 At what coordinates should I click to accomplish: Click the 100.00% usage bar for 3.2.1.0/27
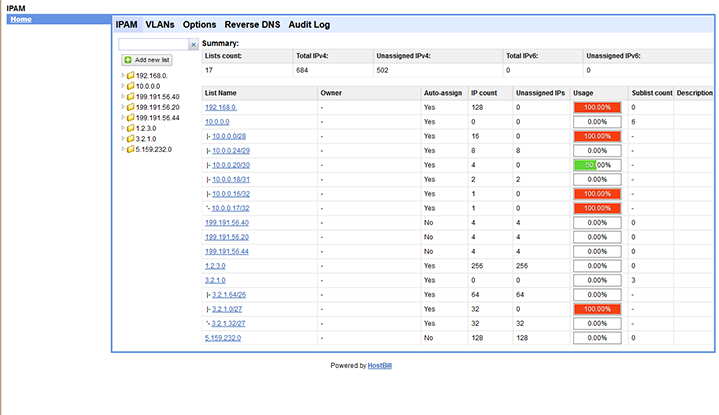pyautogui.click(x=597, y=309)
